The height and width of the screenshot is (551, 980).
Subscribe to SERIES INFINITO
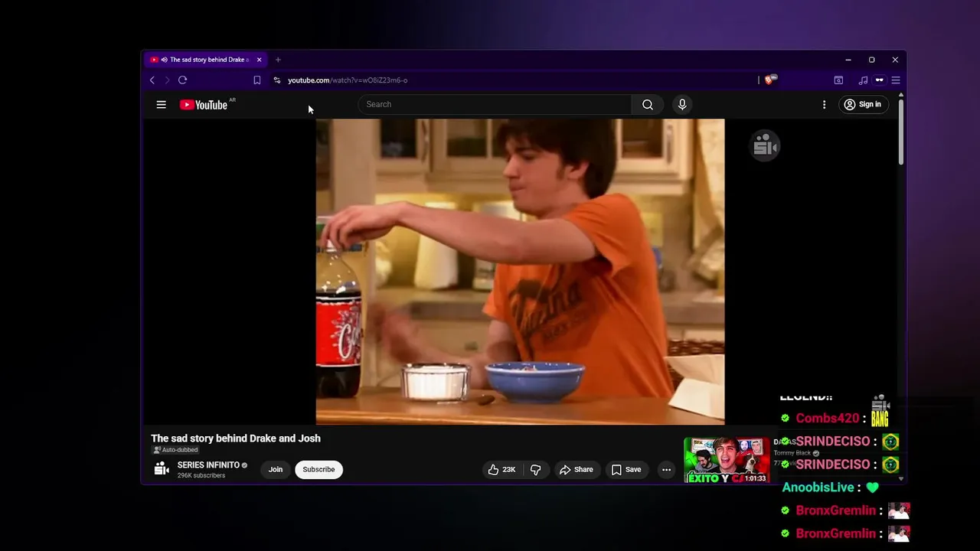tap(318, 470)
